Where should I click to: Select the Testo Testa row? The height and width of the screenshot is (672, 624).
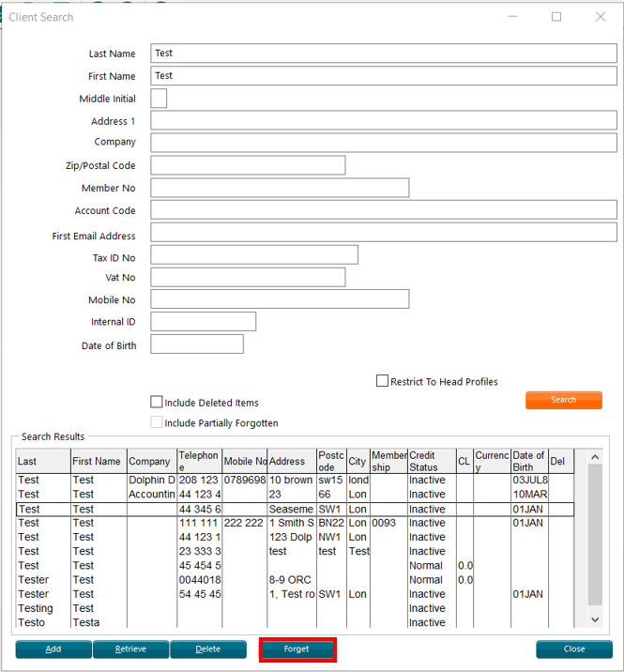(295, 622)
